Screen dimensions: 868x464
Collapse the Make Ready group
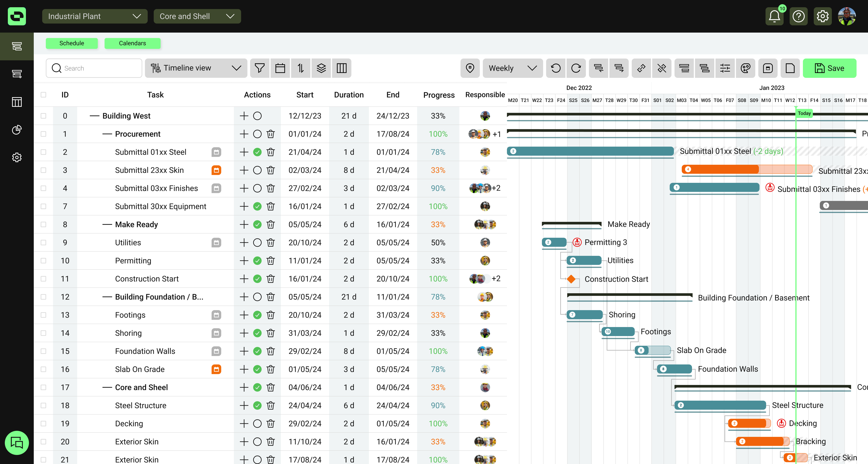point(107,225)
